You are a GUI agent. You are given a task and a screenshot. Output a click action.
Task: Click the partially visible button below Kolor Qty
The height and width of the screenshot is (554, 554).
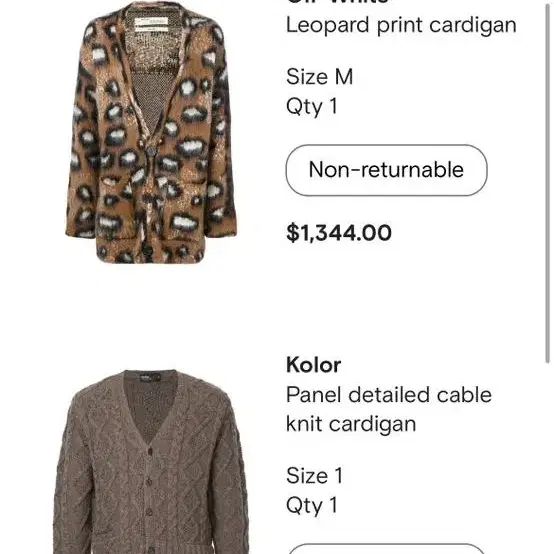tap(387, 549)
